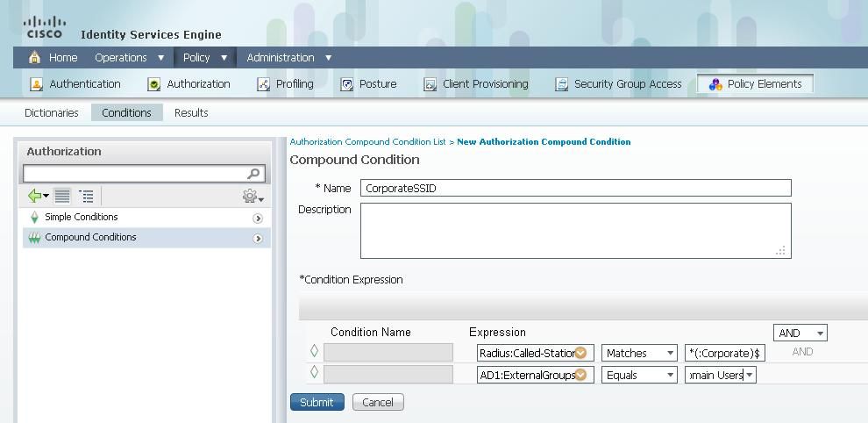Click the AD1:ExternalGroups expression field
868x423 pixels.
point(536,376)
